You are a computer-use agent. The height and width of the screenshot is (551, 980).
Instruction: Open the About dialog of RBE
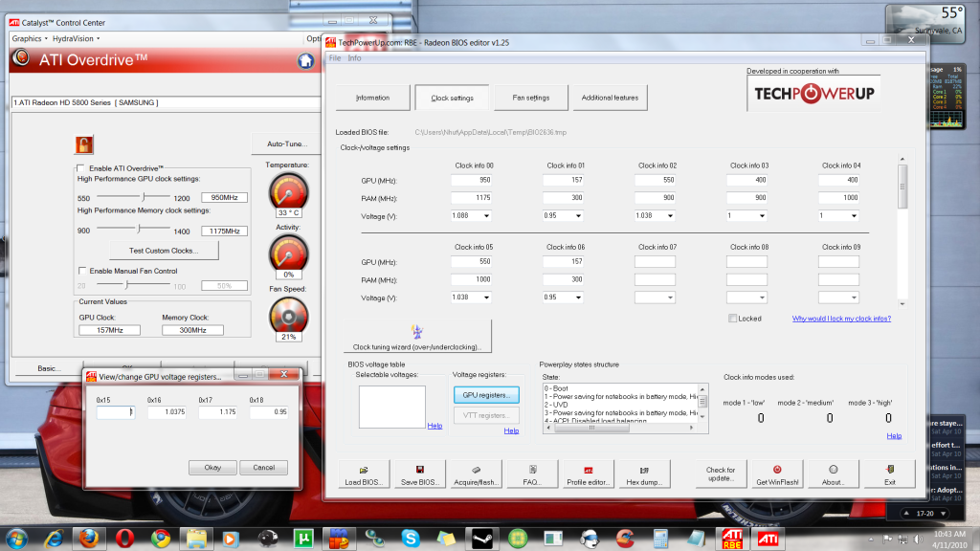pos(834,474)
